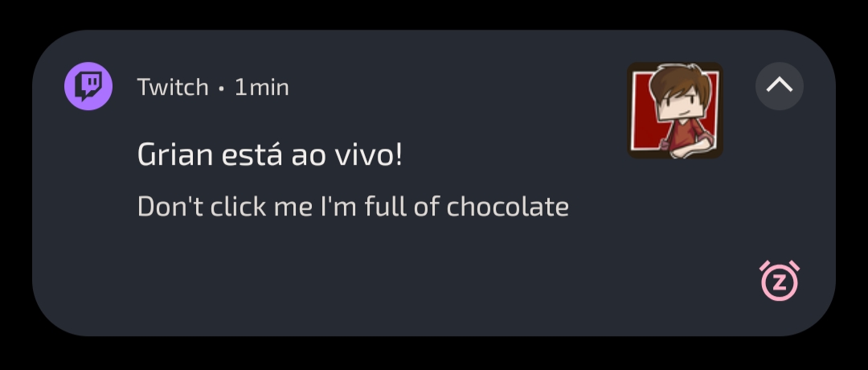
Task: Open the "Don't click me I'm full of chocolate" stream
Action: click(x=353, y=207)
